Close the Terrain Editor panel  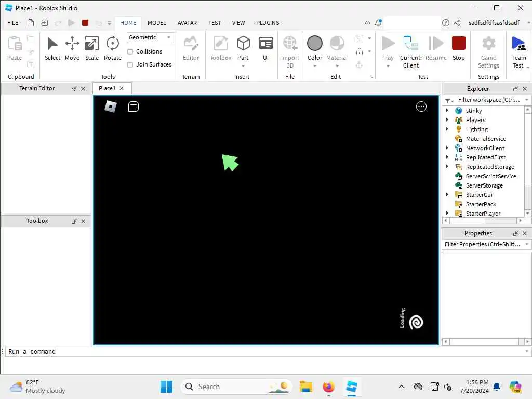83,89
